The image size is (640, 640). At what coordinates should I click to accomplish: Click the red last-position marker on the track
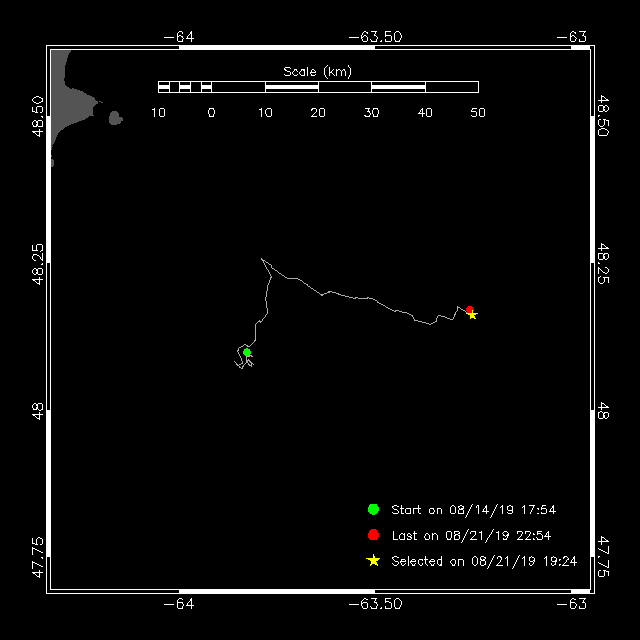(469, 310)
